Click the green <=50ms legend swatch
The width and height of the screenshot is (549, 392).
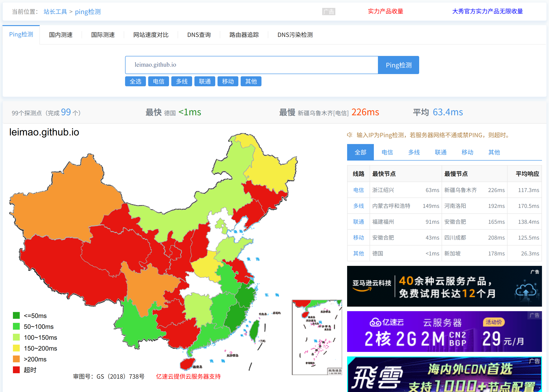click(x=16, y=315)
